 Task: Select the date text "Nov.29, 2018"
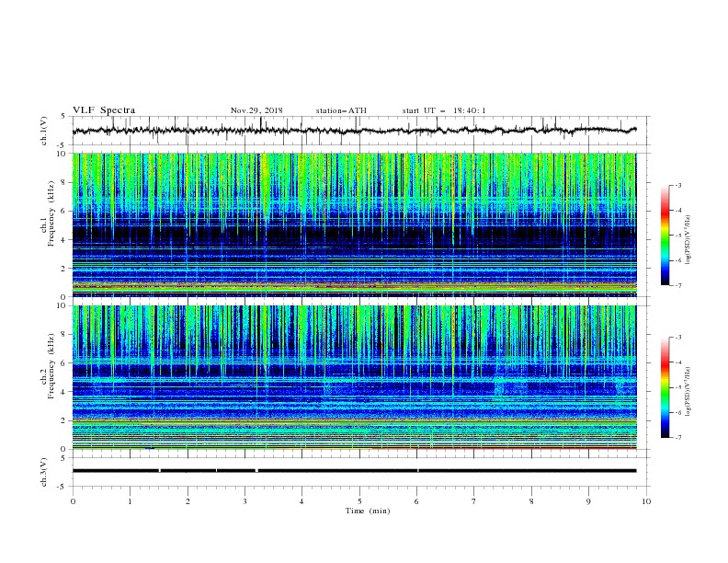256,110
